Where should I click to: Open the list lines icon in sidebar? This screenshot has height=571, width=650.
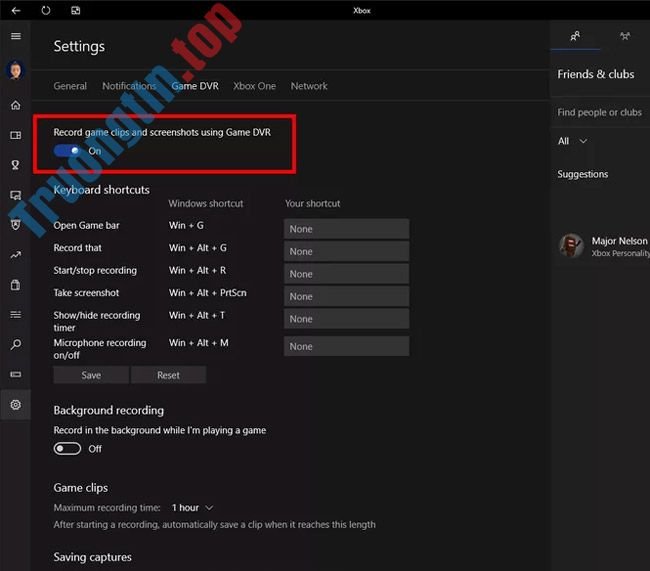pos(16,315)
